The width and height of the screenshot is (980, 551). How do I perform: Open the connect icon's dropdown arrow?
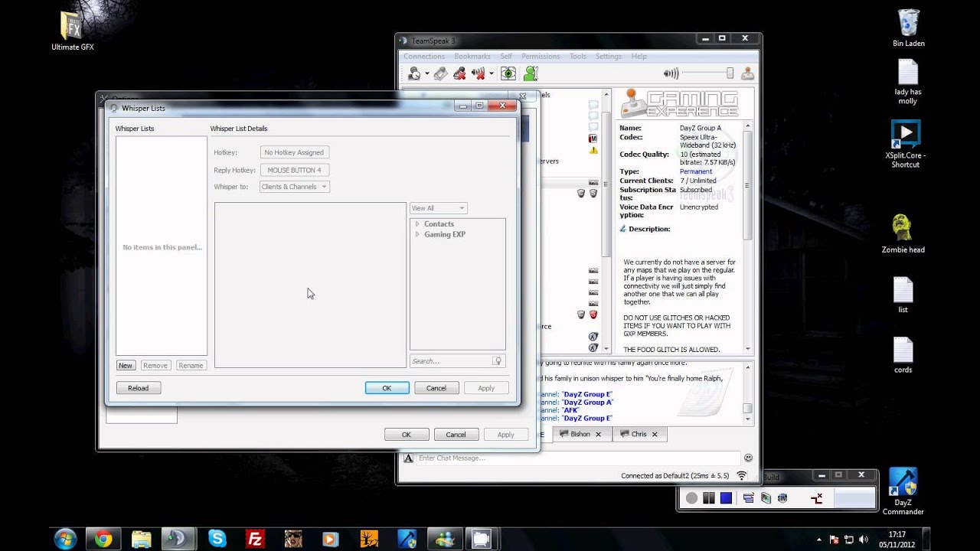click(x=426, y=74)
